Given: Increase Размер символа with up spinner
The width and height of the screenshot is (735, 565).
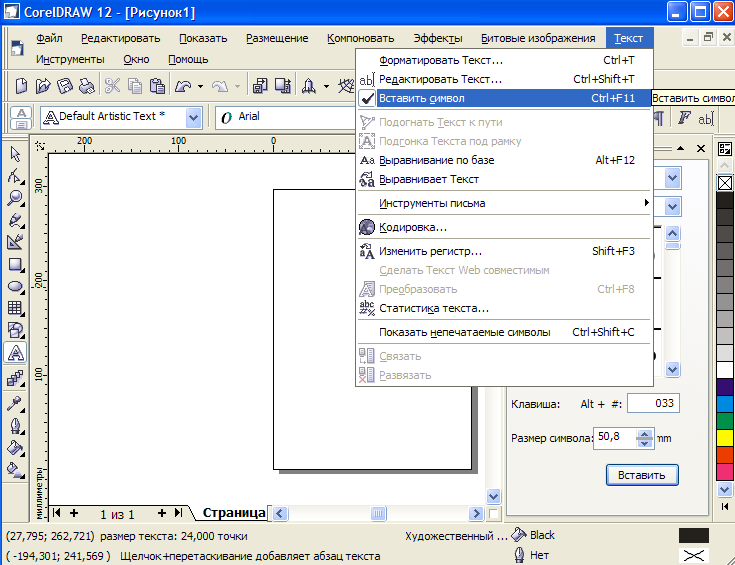Looking at the screenshot, I should [645, 434].
